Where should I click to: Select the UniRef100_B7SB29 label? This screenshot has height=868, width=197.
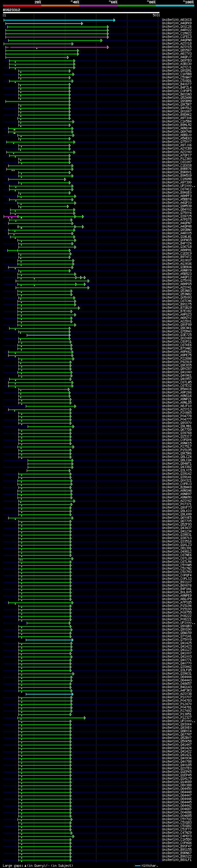pos(177,308)
